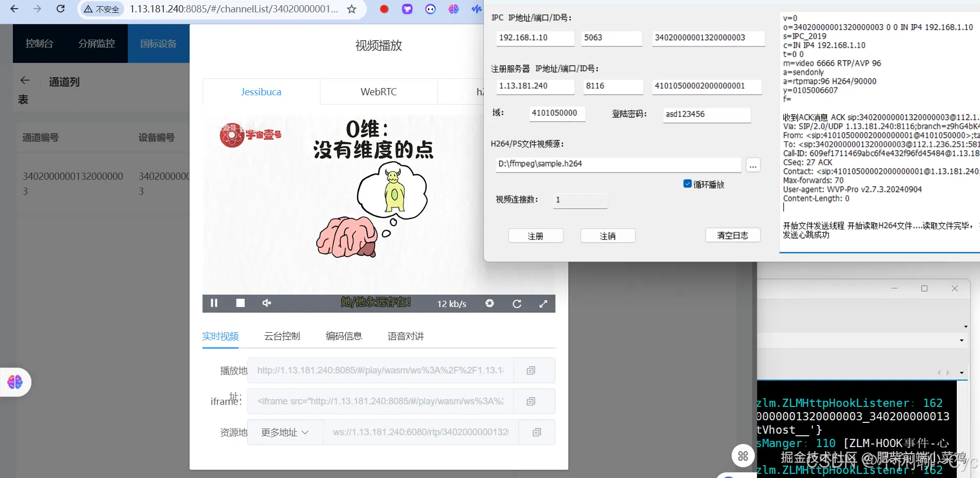
Task: Toggle the 循环播放 checkbox
Action: click(687, 184)
